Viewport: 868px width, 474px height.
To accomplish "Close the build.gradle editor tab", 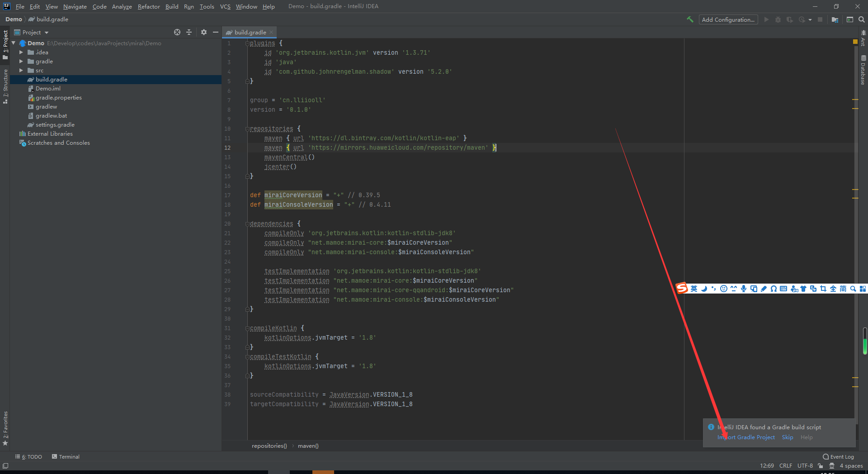I will coord(271,32).
